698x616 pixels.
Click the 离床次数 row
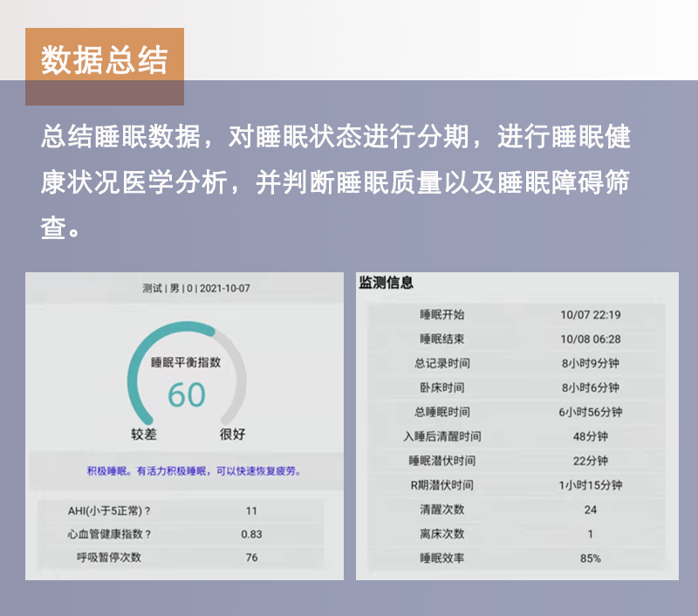point(517,534)
